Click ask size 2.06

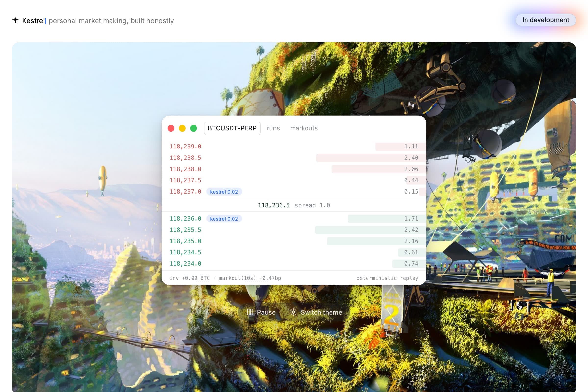point(411,169)
